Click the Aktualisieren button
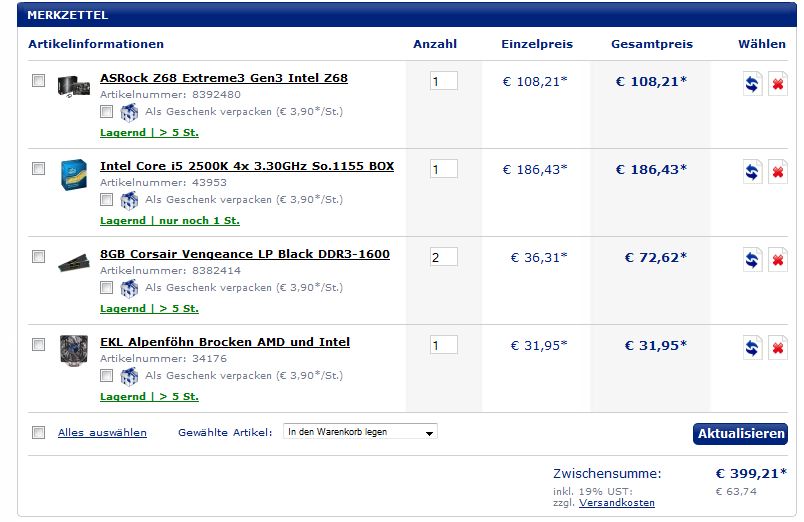 point(740,434)
